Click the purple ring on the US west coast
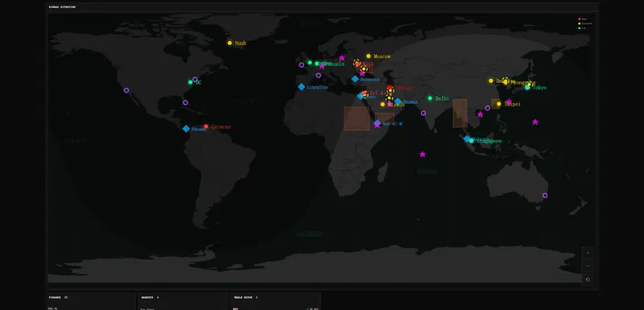 [126, 90]
